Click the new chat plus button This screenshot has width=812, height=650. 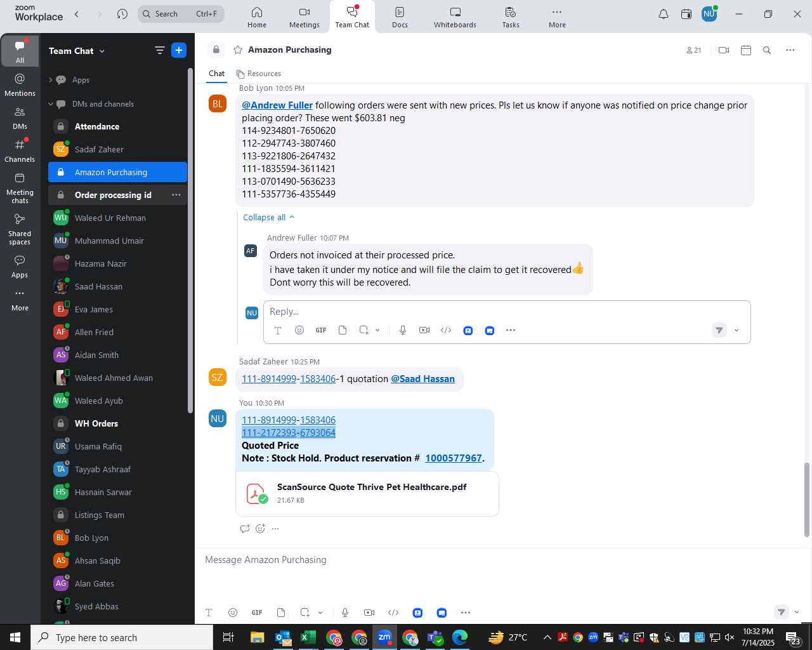click(179, 50)
